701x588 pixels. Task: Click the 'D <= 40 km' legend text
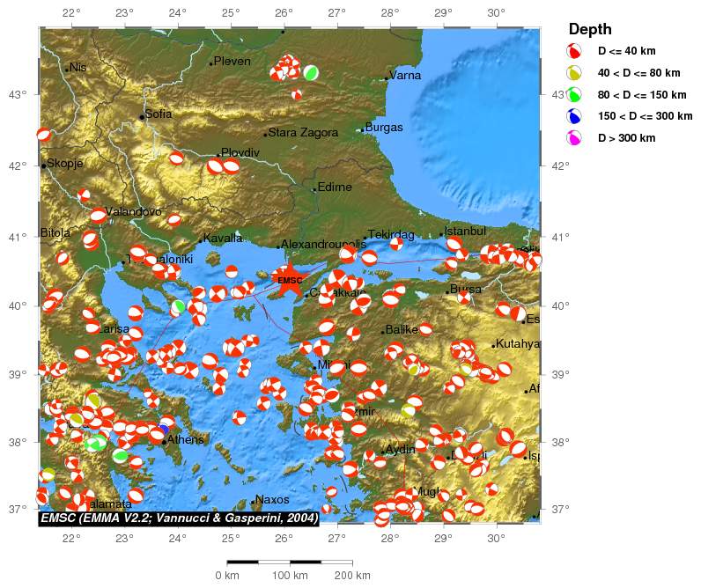coord(626,52)
